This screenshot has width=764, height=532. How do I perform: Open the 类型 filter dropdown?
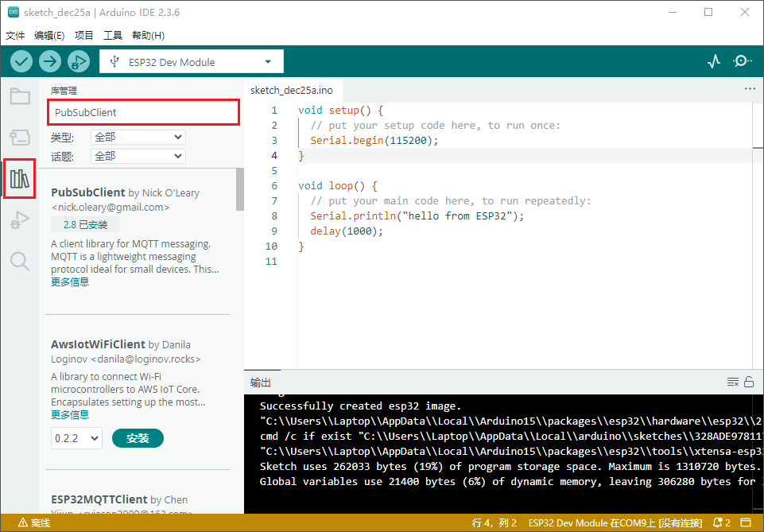click(138, 137)
